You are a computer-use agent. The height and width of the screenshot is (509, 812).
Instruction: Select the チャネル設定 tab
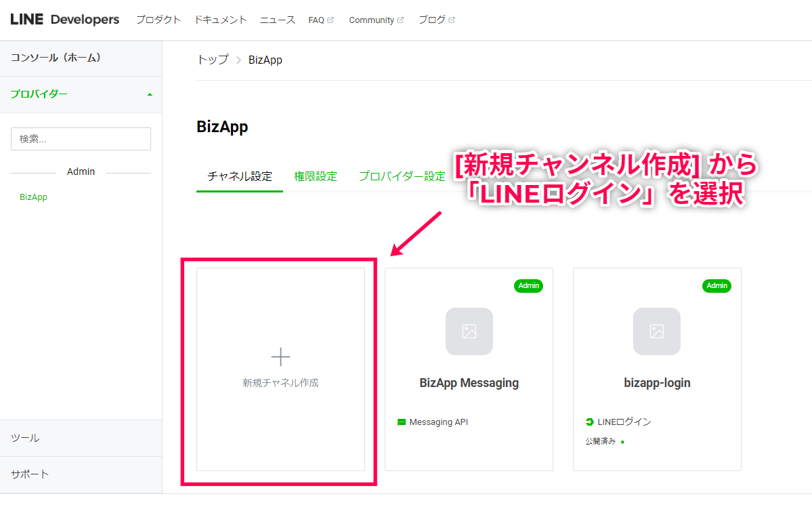coord(240,176)
